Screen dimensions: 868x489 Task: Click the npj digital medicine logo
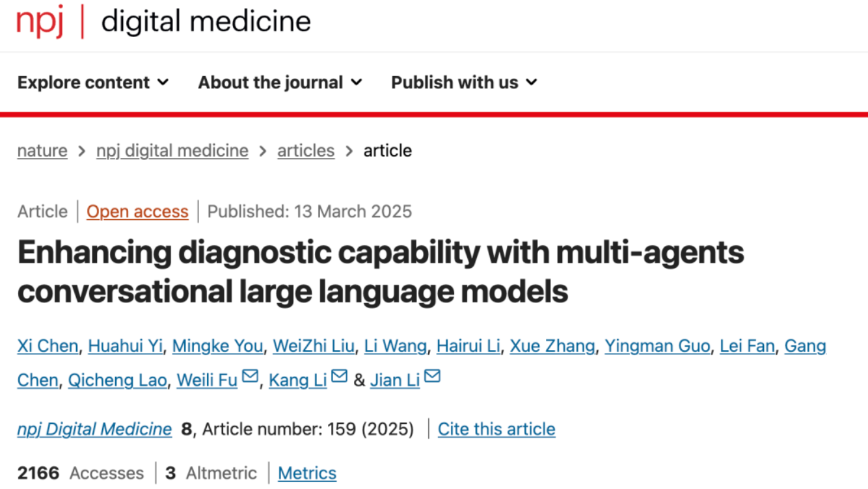click(164, 21)
